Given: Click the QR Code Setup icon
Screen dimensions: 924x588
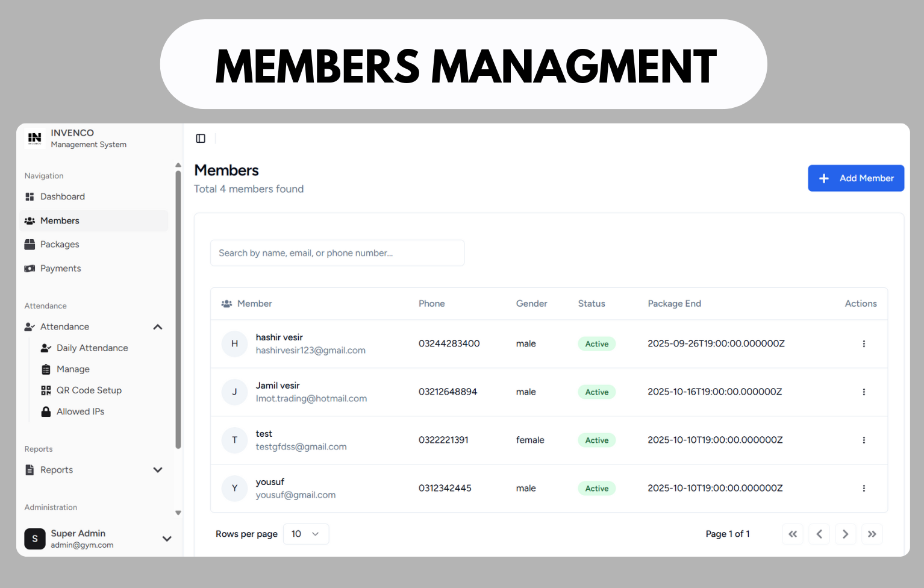Looking at the screenshot, I should 46,390.
